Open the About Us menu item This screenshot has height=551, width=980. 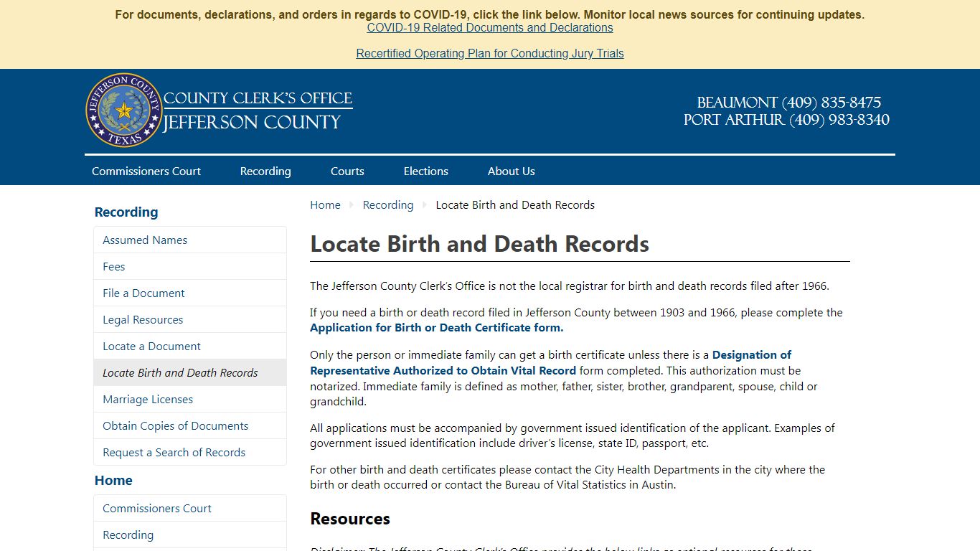point(511,171)
